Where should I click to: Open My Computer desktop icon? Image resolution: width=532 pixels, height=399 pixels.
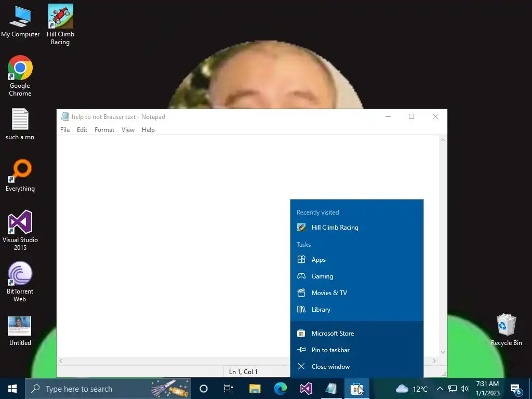click(20, 21)
